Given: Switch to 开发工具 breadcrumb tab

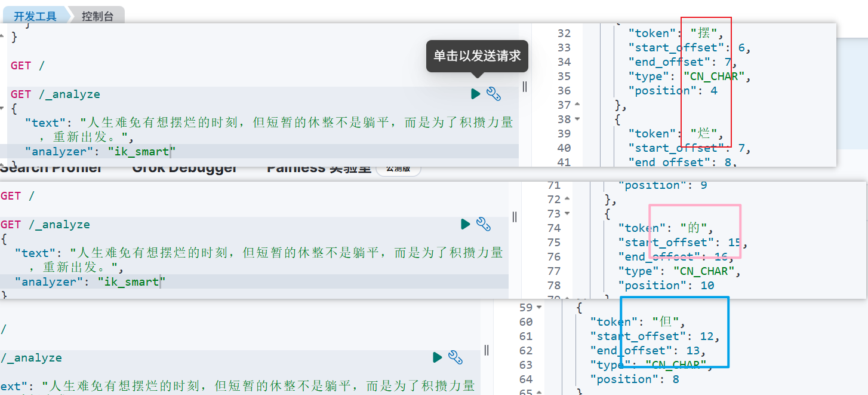Looking at the screenshot, I should (35, 16).
